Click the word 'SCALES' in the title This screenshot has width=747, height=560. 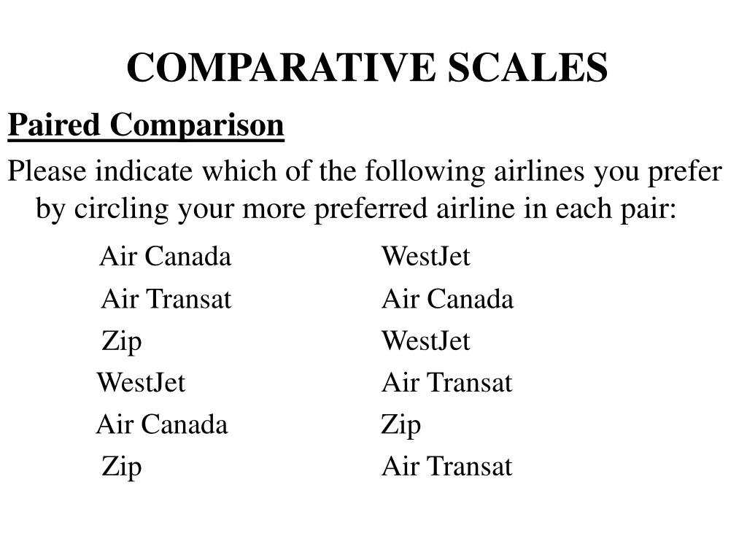pyautogui.click(x=527, y=67)
